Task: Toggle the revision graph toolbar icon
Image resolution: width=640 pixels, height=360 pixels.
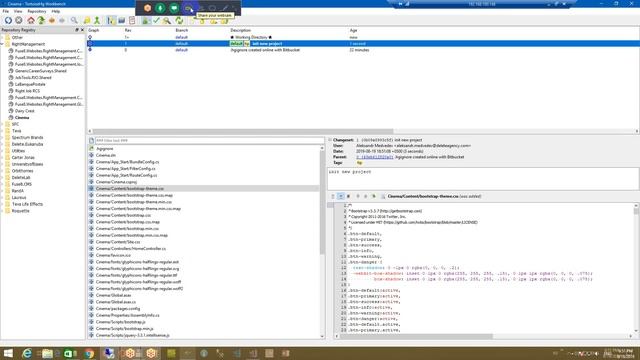Action: 111,20
